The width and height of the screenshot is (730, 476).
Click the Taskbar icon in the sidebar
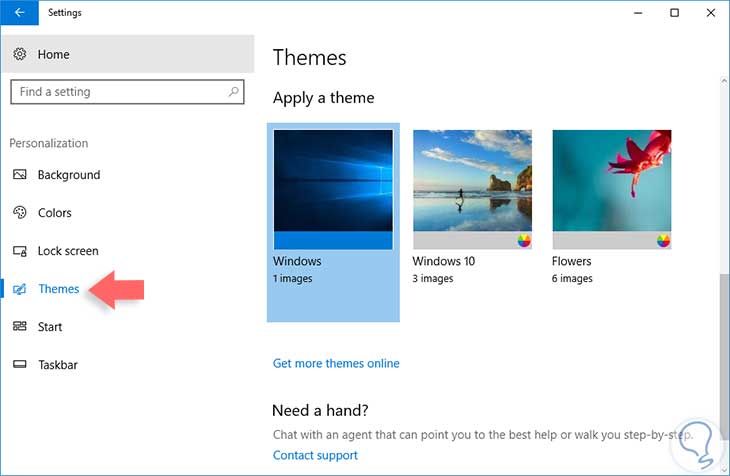click(20, 365)
